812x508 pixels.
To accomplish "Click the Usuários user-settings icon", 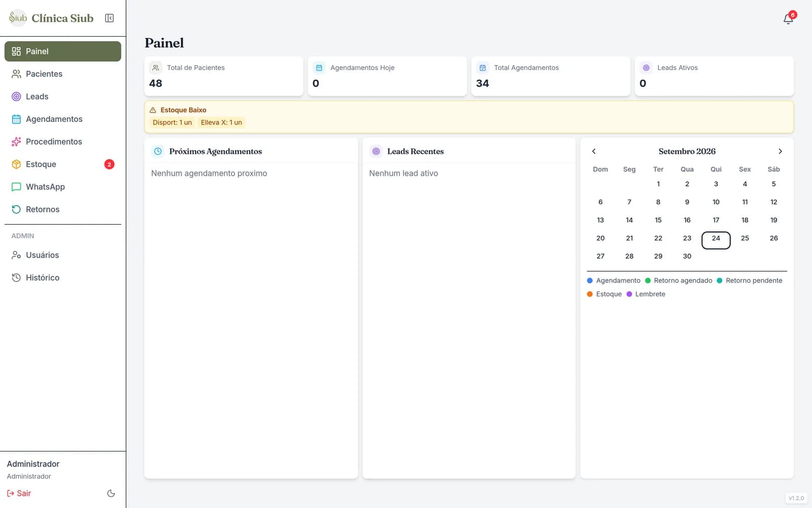I will pos(16,255).
